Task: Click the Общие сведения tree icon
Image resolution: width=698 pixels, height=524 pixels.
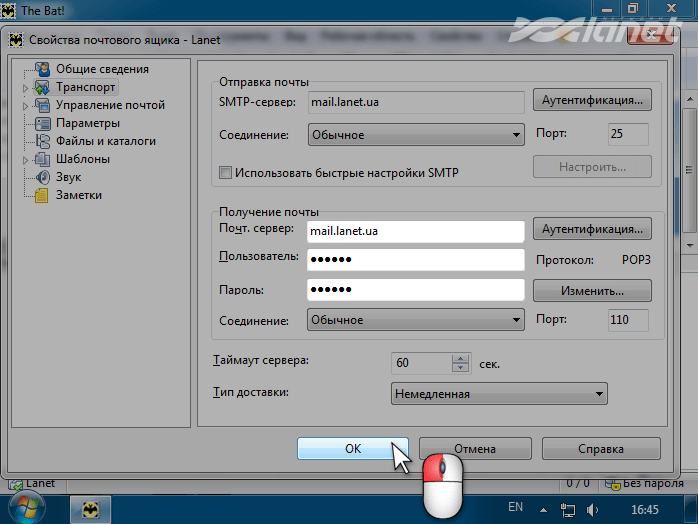Action: click(42, 69)
